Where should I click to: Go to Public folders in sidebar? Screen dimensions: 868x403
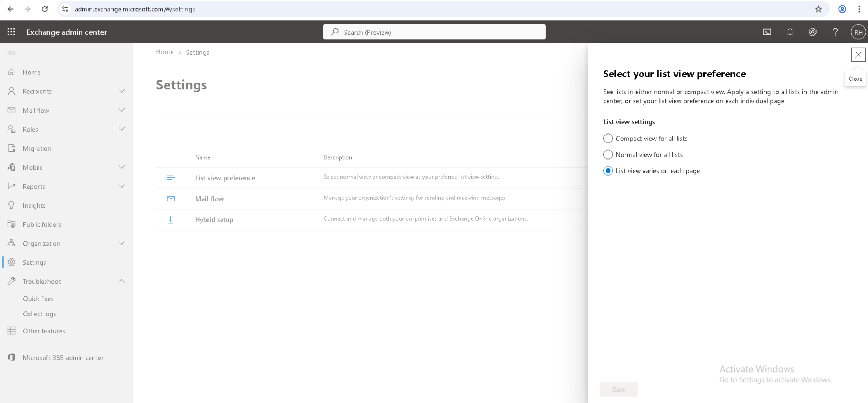(x=42, y=224)
